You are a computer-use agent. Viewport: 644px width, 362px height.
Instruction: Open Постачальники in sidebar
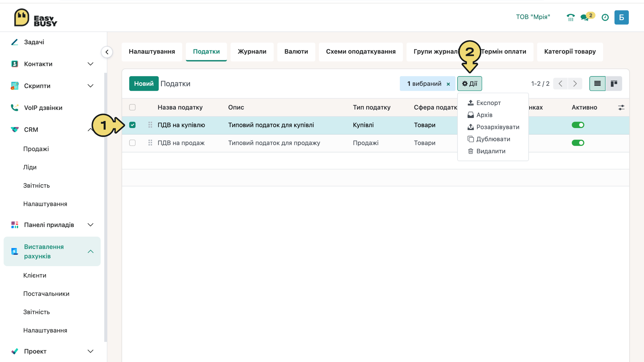click(46, 294)
